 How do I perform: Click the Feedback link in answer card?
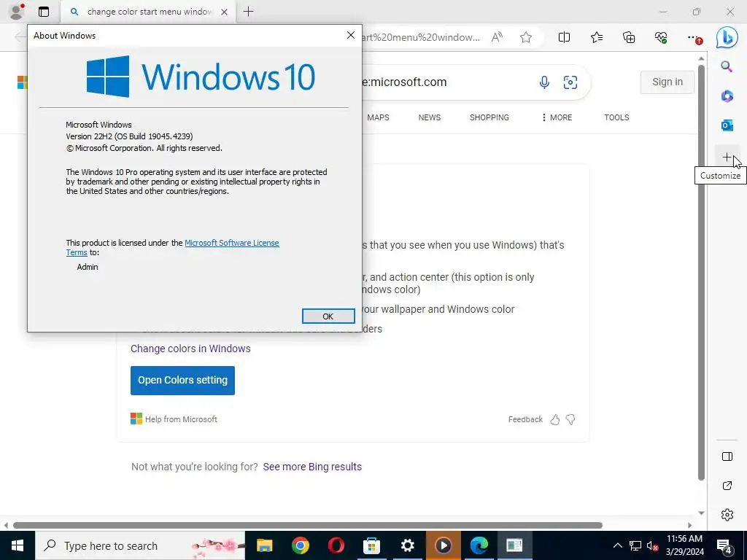coord(525,419)
